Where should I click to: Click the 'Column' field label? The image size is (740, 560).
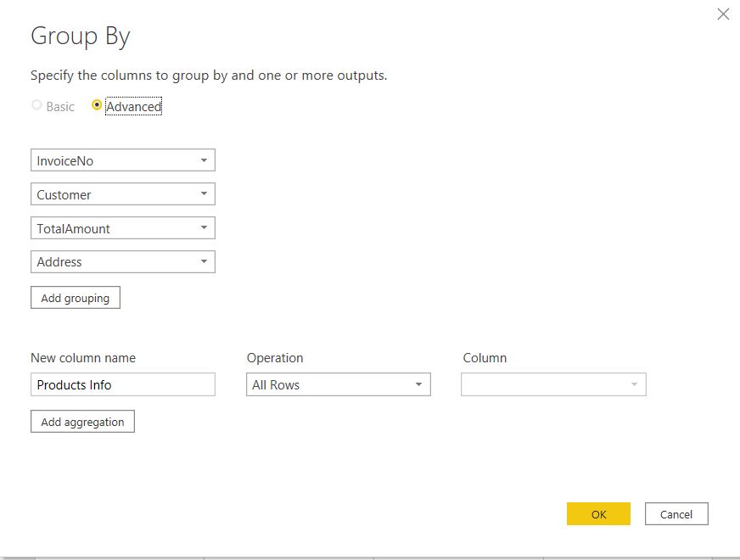[485, 358]
